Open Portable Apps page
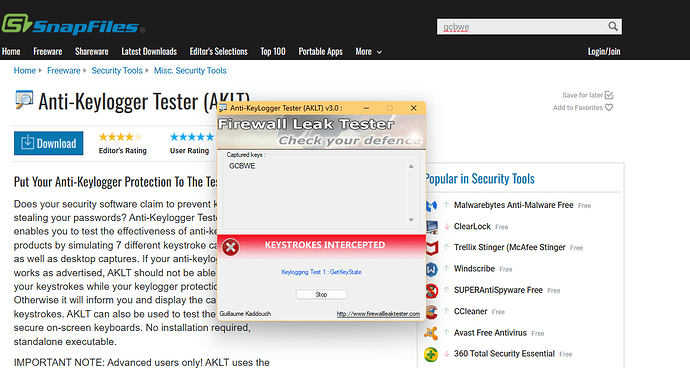This screenshot has width=690, height=368. pyautogui.click(x=320, y=52)
